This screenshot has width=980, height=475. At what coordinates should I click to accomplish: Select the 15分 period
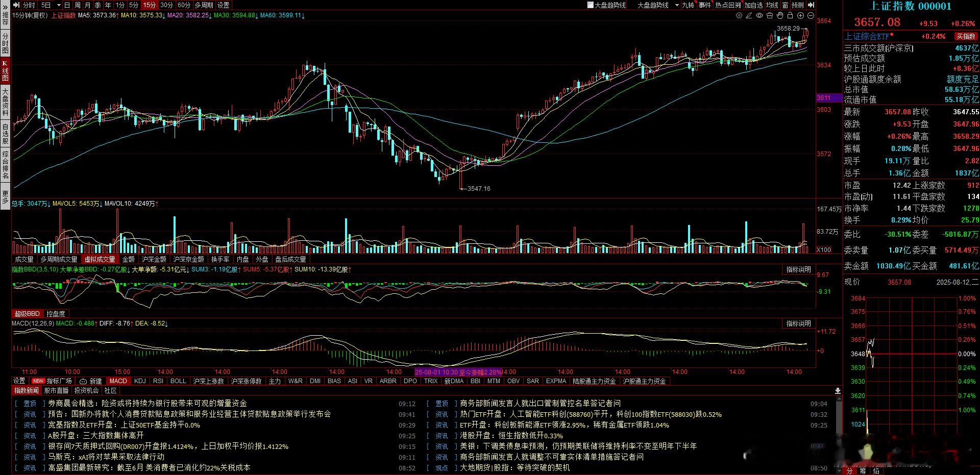point(150,5)
